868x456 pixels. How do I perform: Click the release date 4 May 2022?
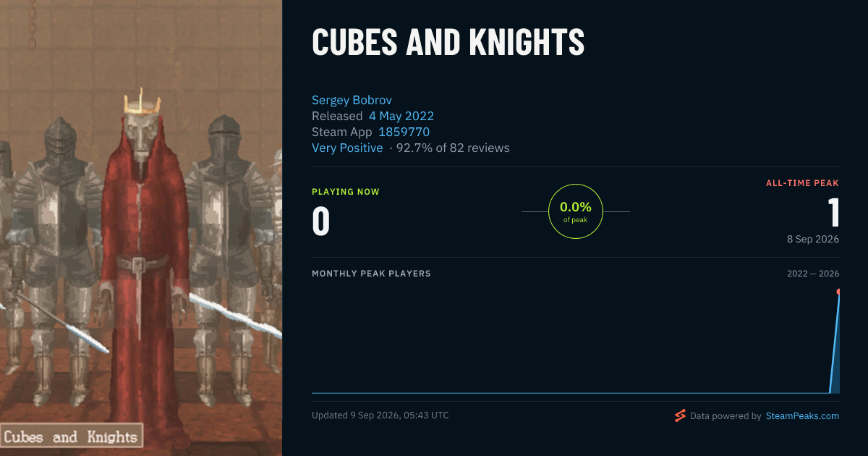pyautogui.click(x=401, y=116)
